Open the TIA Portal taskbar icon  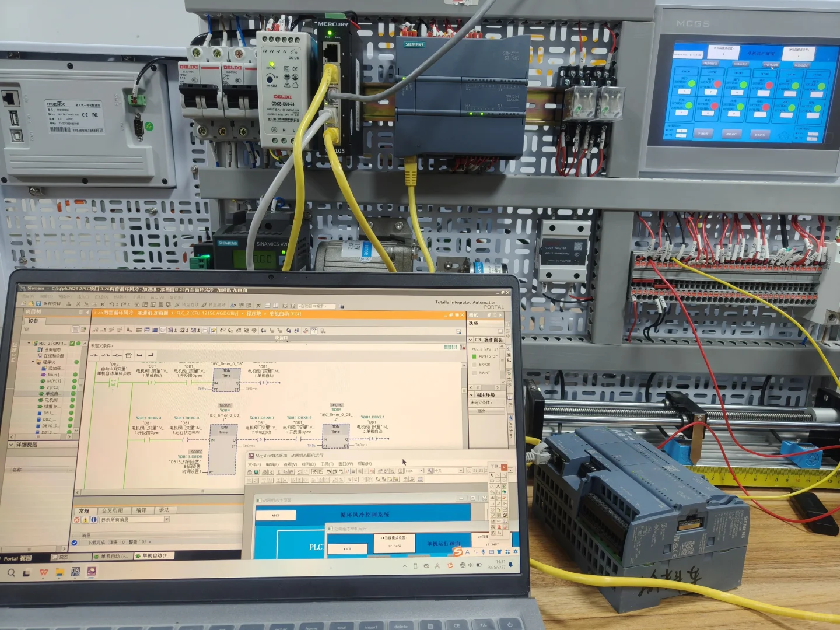[x=75, y=572]
